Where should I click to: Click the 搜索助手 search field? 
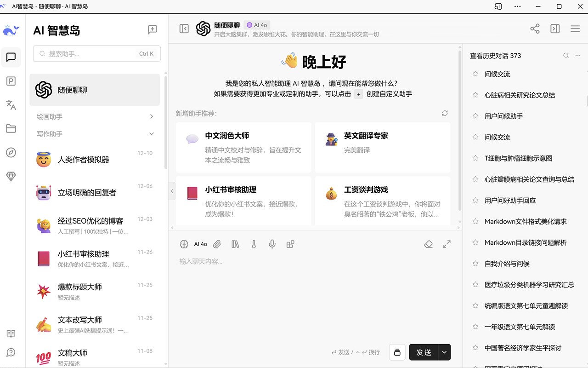coord(97,54)
